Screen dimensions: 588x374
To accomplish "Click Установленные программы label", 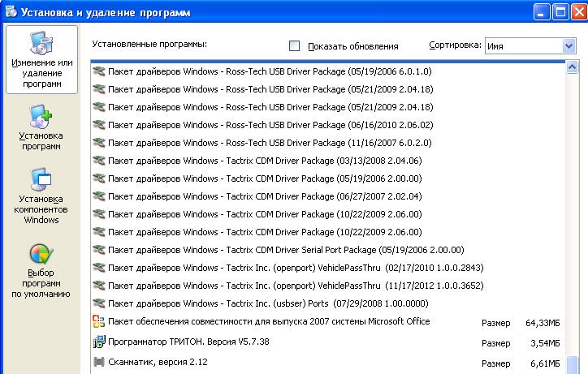I will tap(149, 45).
